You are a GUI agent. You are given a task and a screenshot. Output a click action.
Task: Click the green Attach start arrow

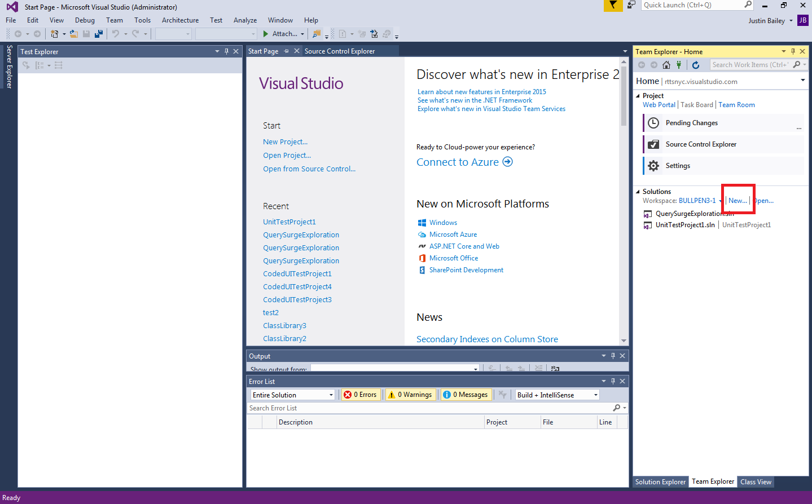coord(266,34)
